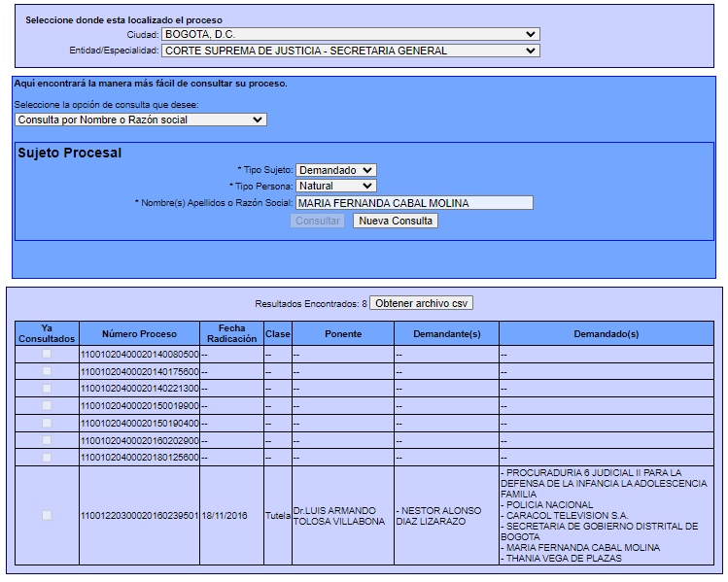
Task: Click process number 11001020400020150019900
Action: pyautogui.click(x=140, y=406)
